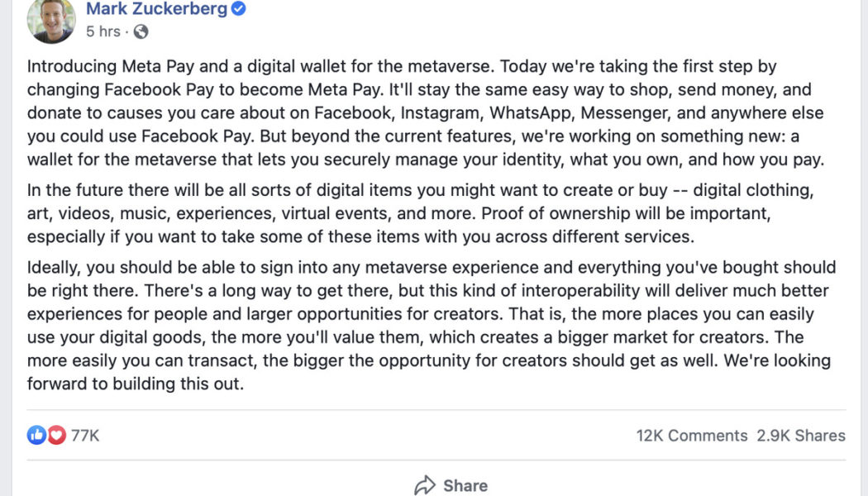Click the blue verified checkmark badge
Viewport: 868px width, 496px height.
tap(238, 9)
